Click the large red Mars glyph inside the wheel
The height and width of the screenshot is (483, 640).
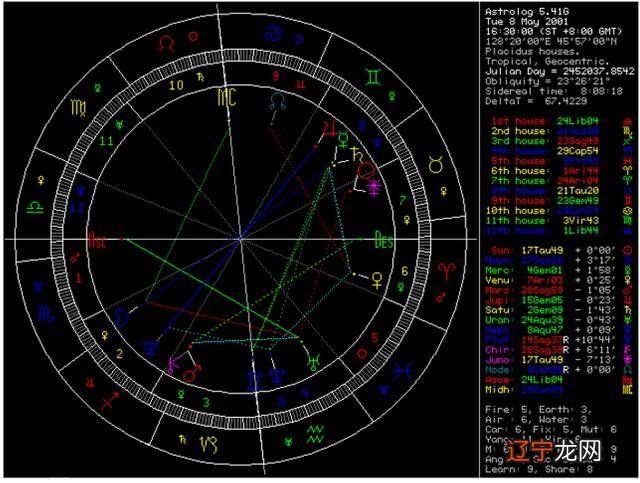pos(193,372)
